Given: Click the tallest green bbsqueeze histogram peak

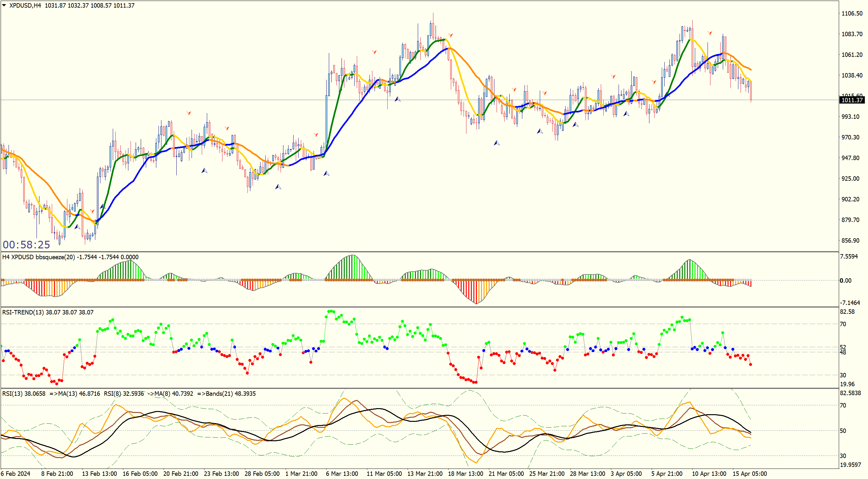Looking at the screenshot, I should point(352,266).
